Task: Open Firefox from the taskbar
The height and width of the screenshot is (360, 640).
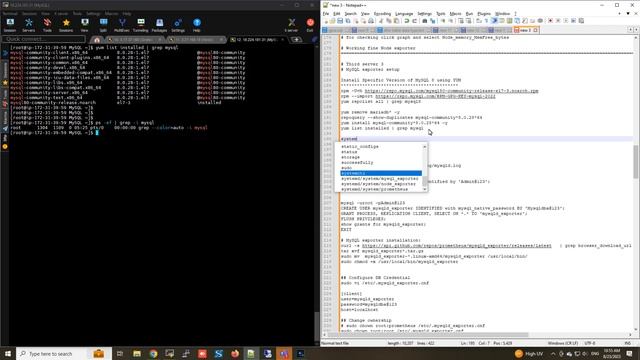Action: point(235,353)
